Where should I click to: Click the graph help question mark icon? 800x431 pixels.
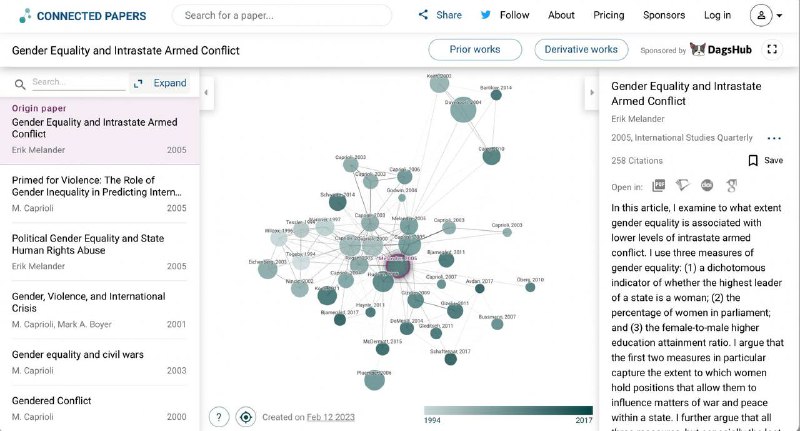pos(219,417)
